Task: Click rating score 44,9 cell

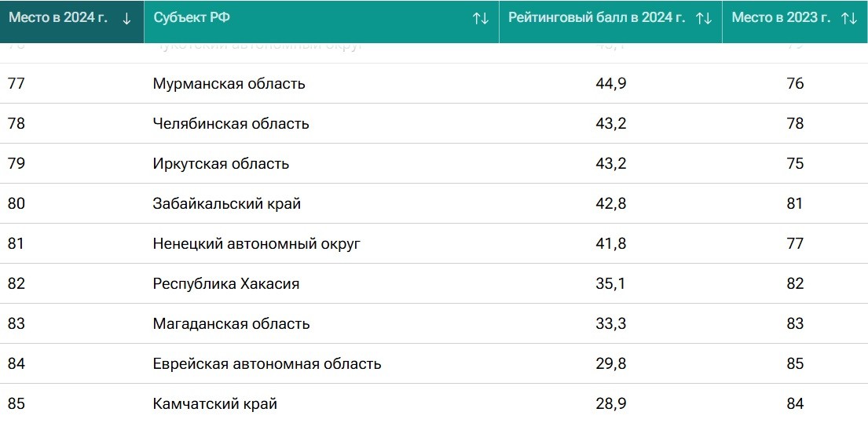Action: 610,84
